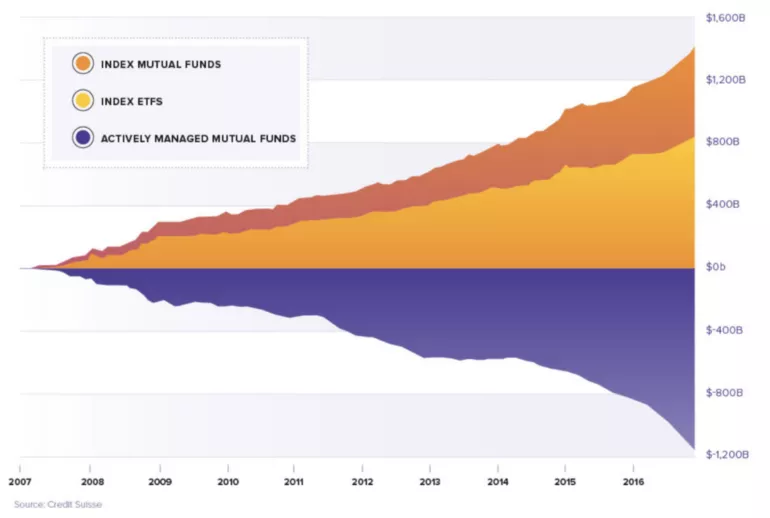Click the yellow Index ETFs legend circle
770x518 pixels.
[82, 101]
